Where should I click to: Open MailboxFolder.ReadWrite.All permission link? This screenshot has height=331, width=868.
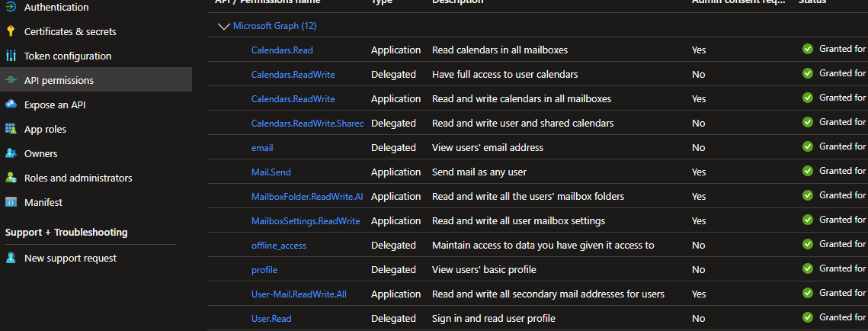click(x=307, y=196)
